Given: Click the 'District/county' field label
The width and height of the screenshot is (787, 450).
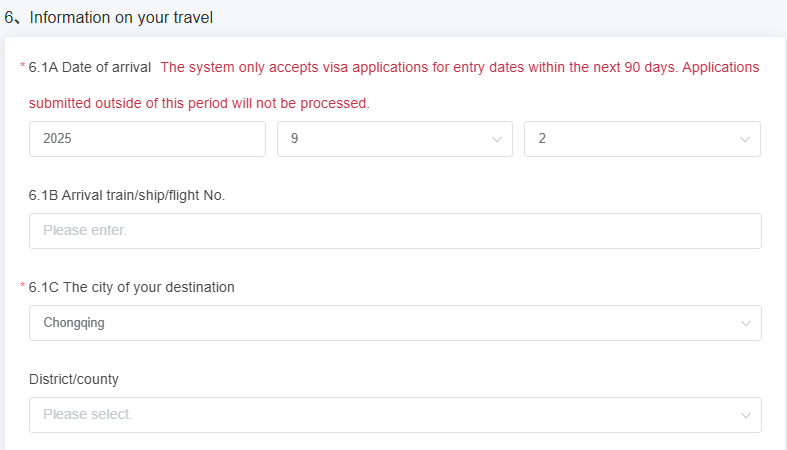Looking at the screenshot, I should click(x=74, y=379).
